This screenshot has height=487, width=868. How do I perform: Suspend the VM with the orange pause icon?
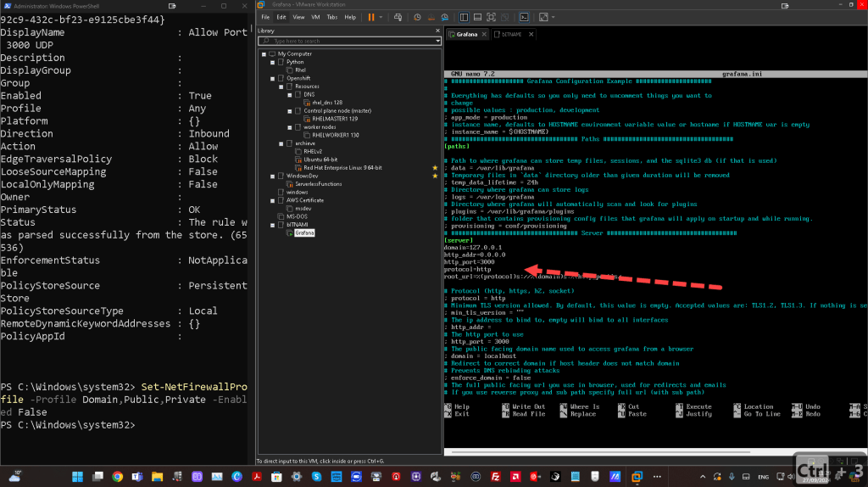click(371, 17)
